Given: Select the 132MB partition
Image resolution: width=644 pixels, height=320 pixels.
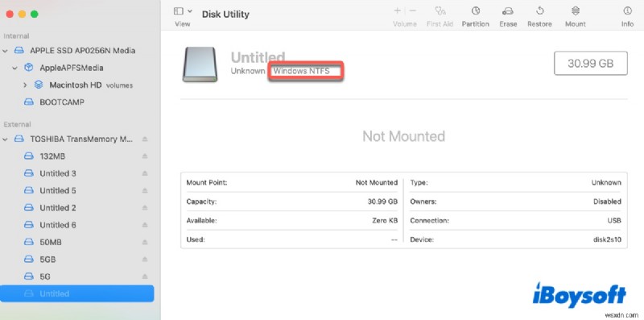Looking at the screenshot, I should tap(52, 156).
